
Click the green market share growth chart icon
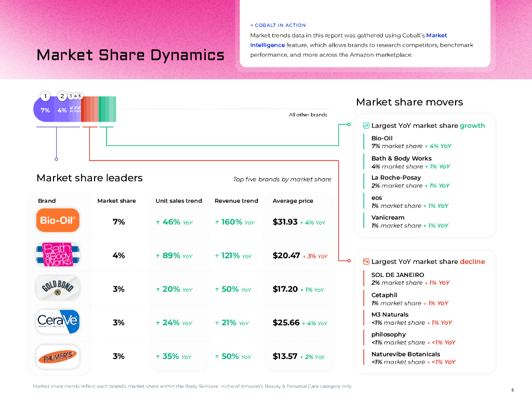coord(366,126)
